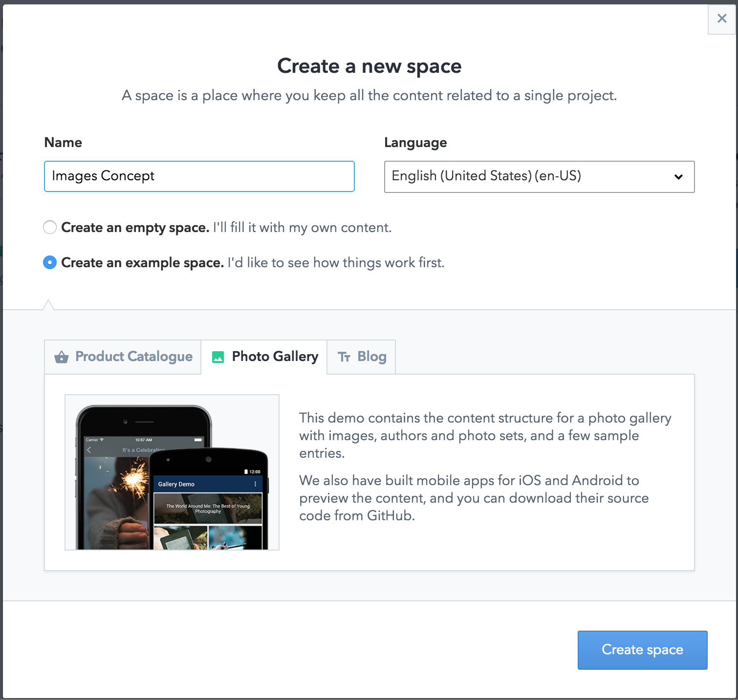The image size is (738, 700).
Task: Click the basket icon on Product Catalogue
Action: click(62, 357)
